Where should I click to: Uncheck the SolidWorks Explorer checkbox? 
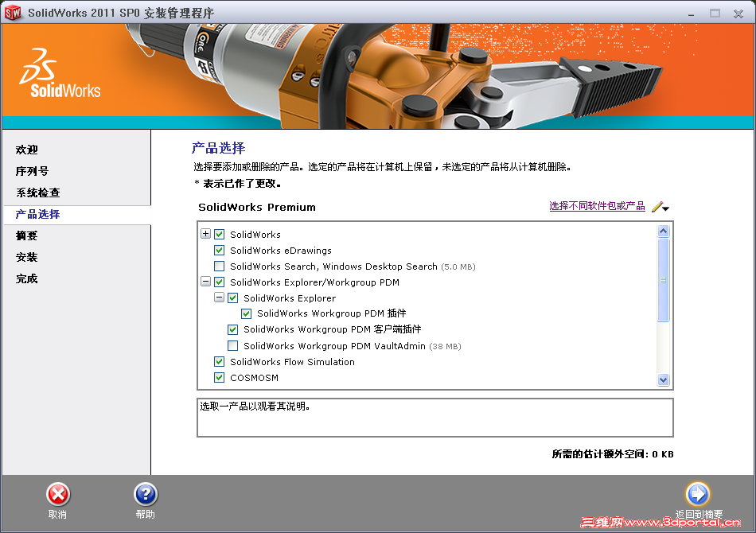pyautogui.click(x=233, y=298)
